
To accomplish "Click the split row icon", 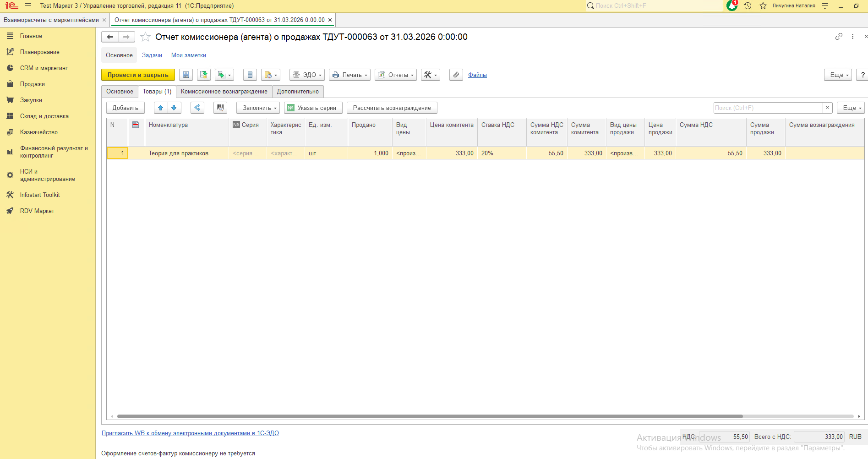I will pos(197,108).
